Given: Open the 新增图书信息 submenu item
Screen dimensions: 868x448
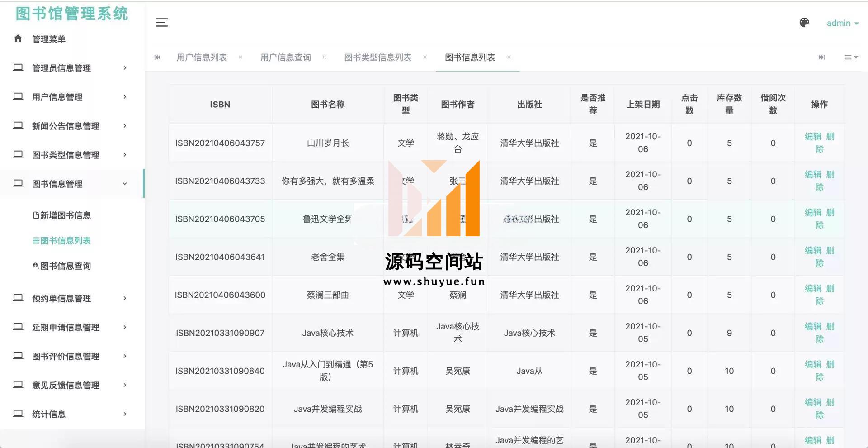Looking at the screenshot, I should coord(62,215).
